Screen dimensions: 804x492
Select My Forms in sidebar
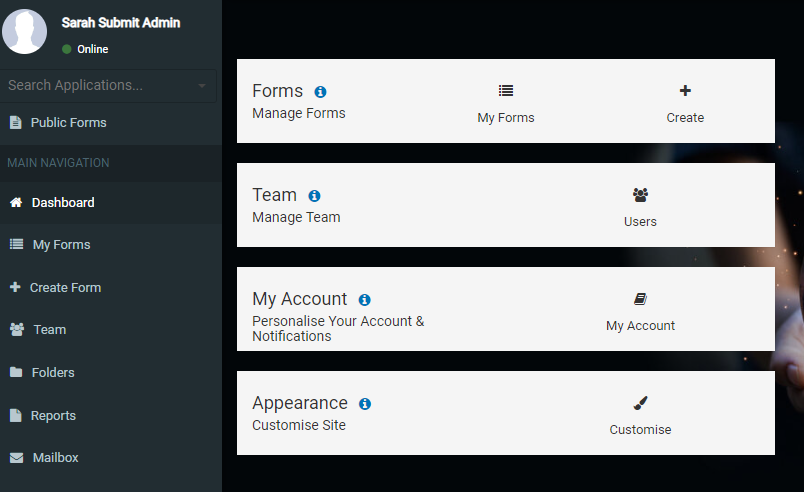click(111, 244)
